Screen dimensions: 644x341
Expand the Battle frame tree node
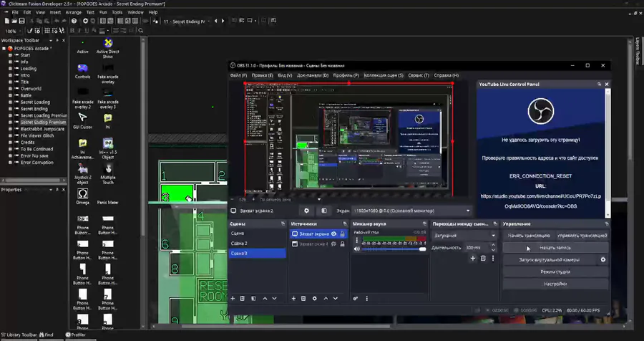[11, 95]
